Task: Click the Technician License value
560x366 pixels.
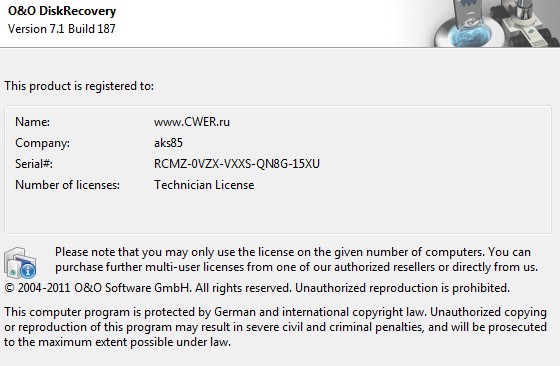Action: pos(204,185)
